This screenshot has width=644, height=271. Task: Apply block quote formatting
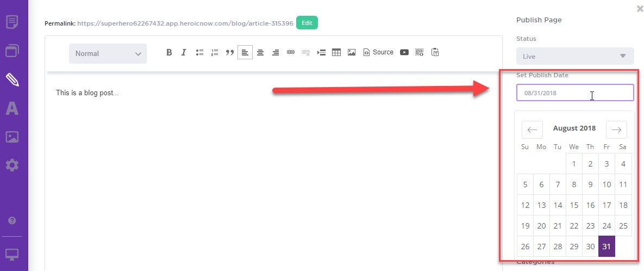click(229, 52)
